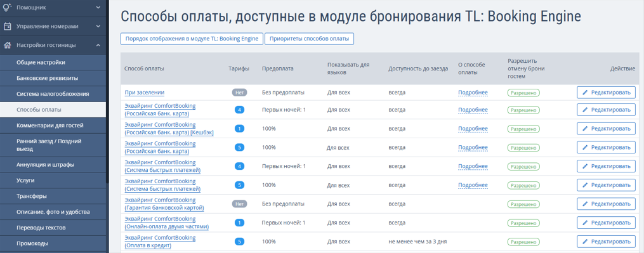Click the Разрешить отмену брони гостем header

point(526,68)
